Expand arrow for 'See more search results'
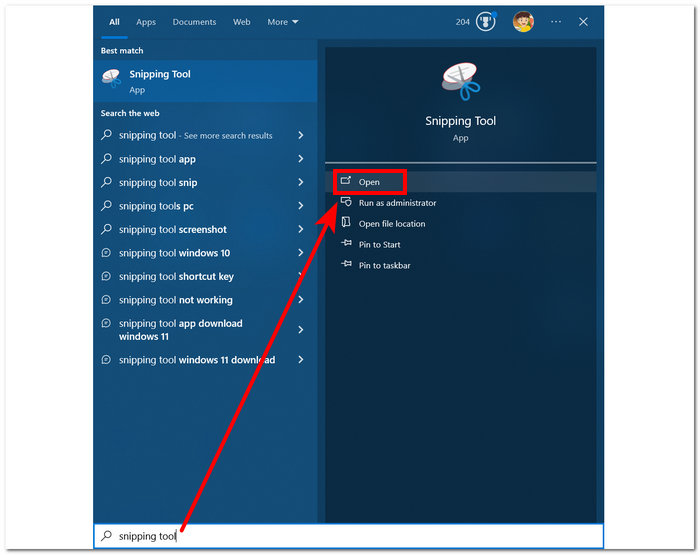 pos(301,135)
